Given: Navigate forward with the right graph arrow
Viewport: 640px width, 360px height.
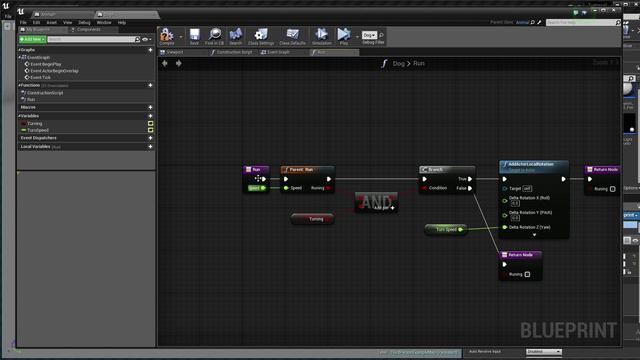Looking at the screenshot, I should pyautogui.click(x=179, y=63).
